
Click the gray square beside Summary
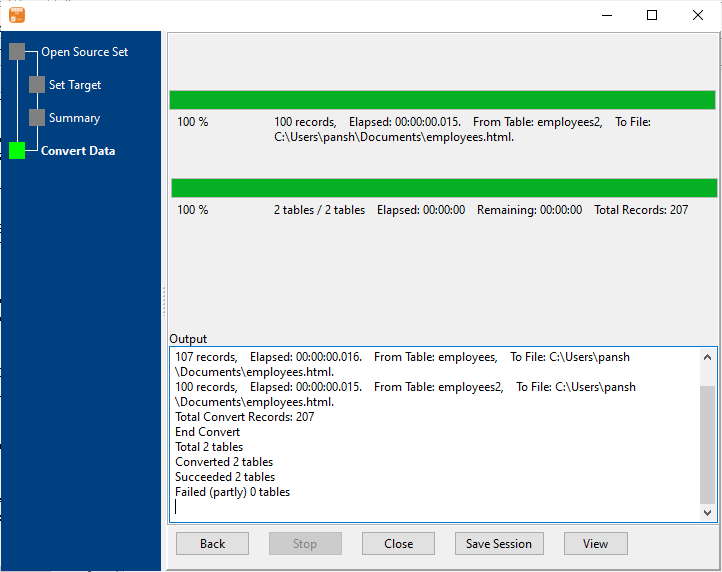point(37,118)
